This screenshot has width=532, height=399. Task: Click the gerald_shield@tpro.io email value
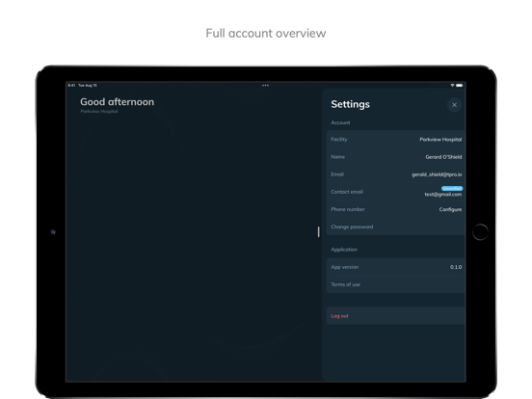(x=437, y=174)
